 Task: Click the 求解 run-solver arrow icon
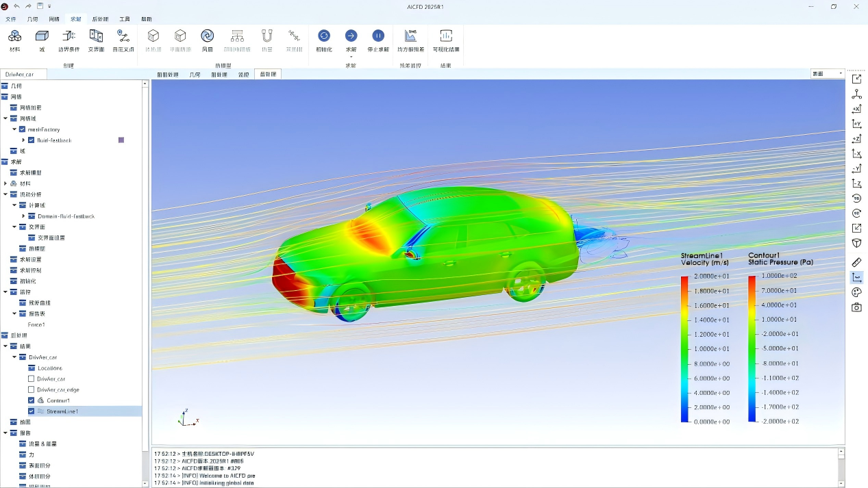coord(351,36)
